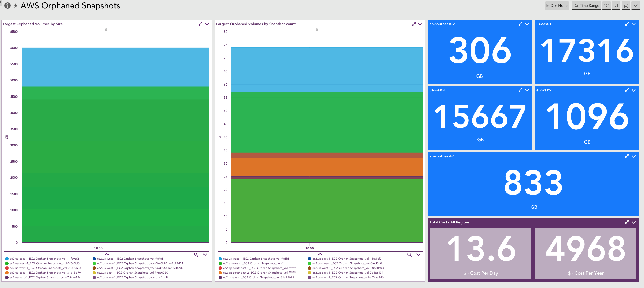
Task: Open the us-west-1 widget menu
Action: [x=527, y=90]
